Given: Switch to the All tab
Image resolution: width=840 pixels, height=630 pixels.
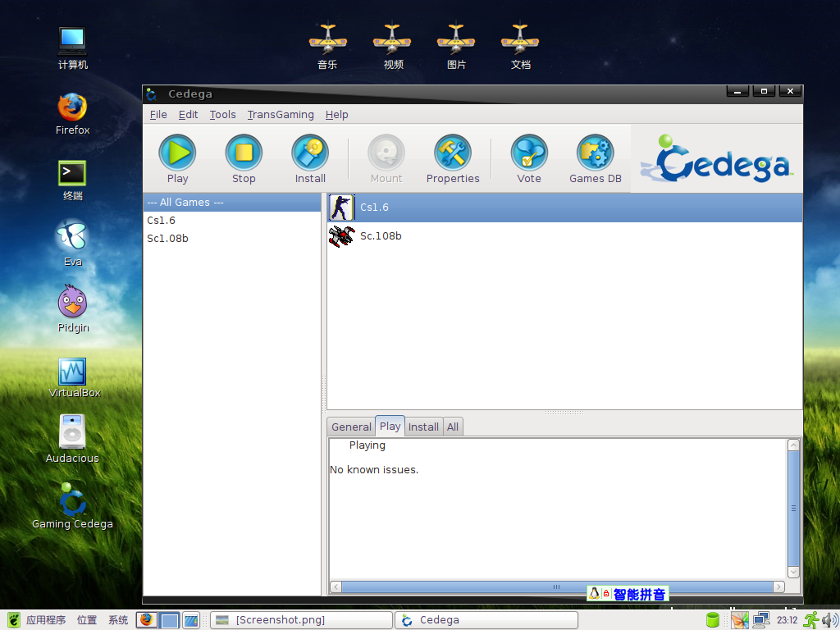Looking at the screenshot, I should (x=453, y=427).
